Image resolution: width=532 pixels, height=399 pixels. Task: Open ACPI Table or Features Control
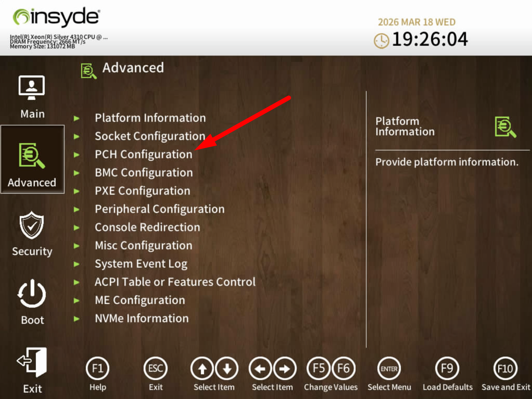pos(175,282)
